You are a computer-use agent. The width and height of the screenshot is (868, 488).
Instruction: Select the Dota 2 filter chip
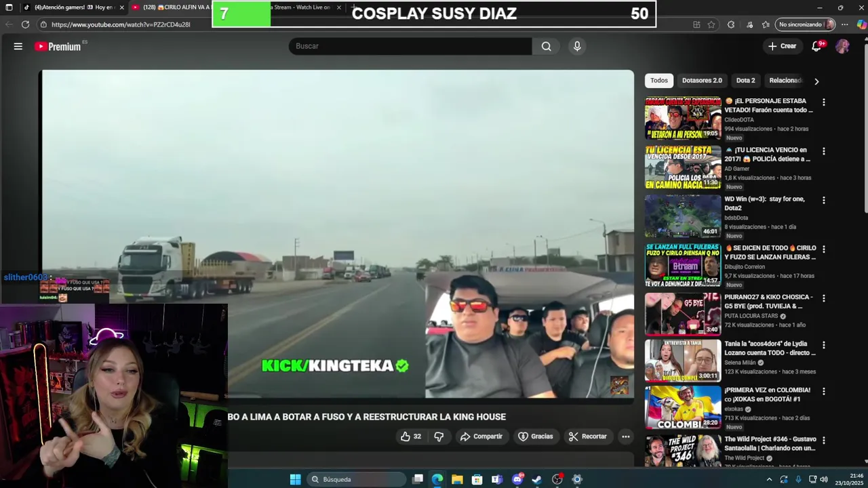[745, 81]
